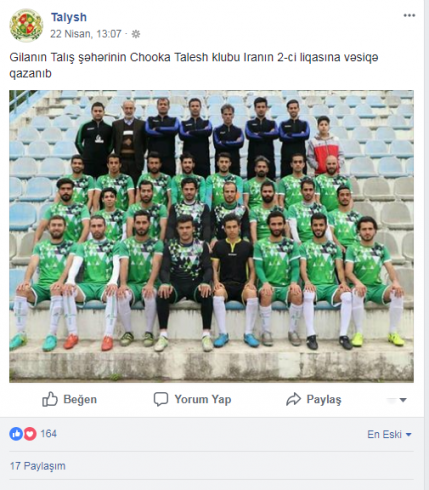Screen dimensions: 429x490
Task: Click the red heart reaction icon
Action: tap(30, 434)
